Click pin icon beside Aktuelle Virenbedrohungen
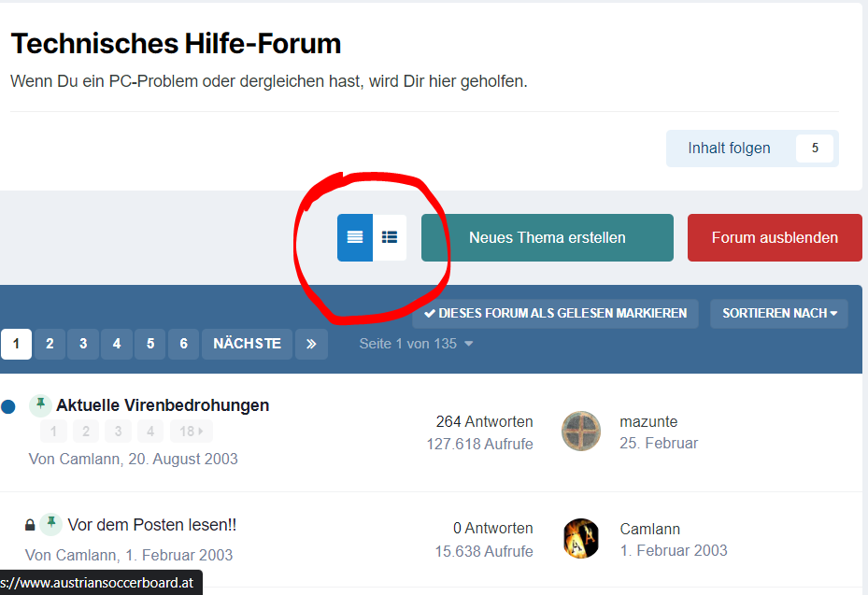 [x=40, y=404]
